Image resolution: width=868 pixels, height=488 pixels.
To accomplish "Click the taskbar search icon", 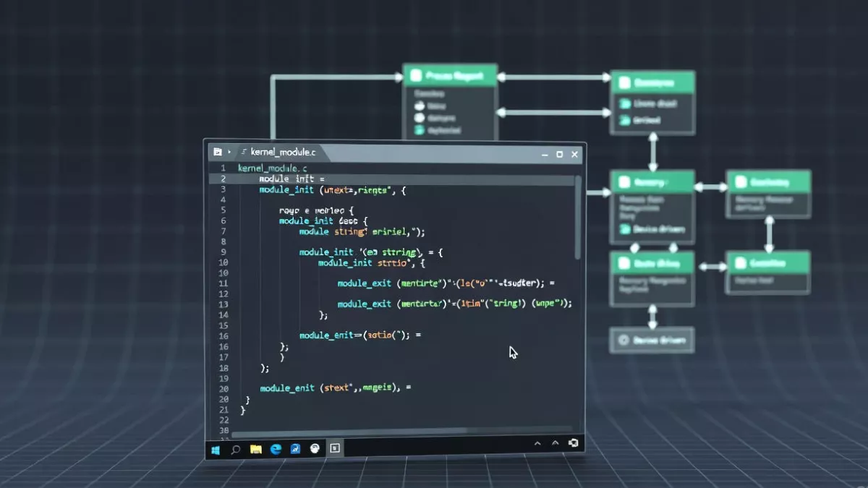I will click(x=235, y=448).
